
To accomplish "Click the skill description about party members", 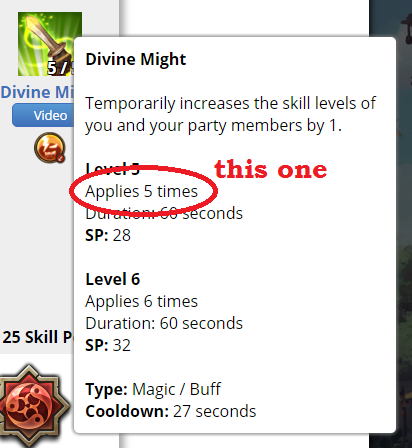I will [x=230, y=114].
